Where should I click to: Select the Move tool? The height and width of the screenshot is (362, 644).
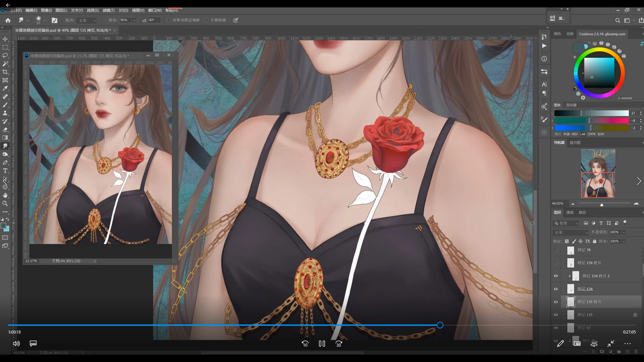[5, 39]
